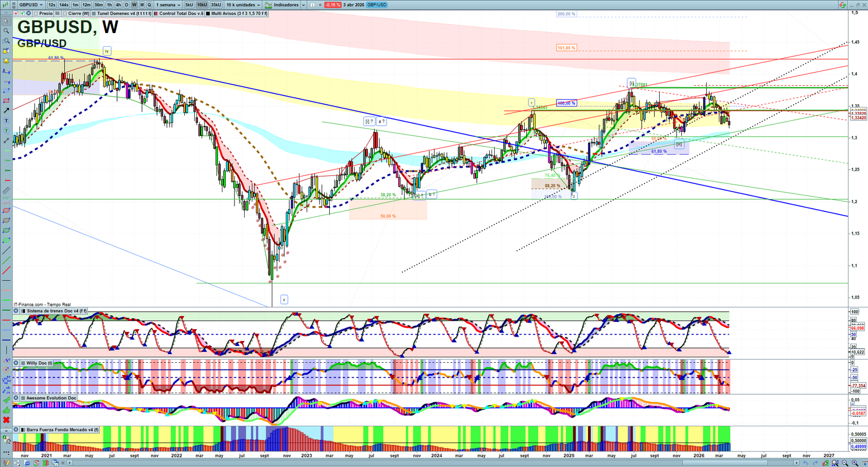Select the segment line drawing tool
Viewport: 868px width, 467px height.
(6, 141)
